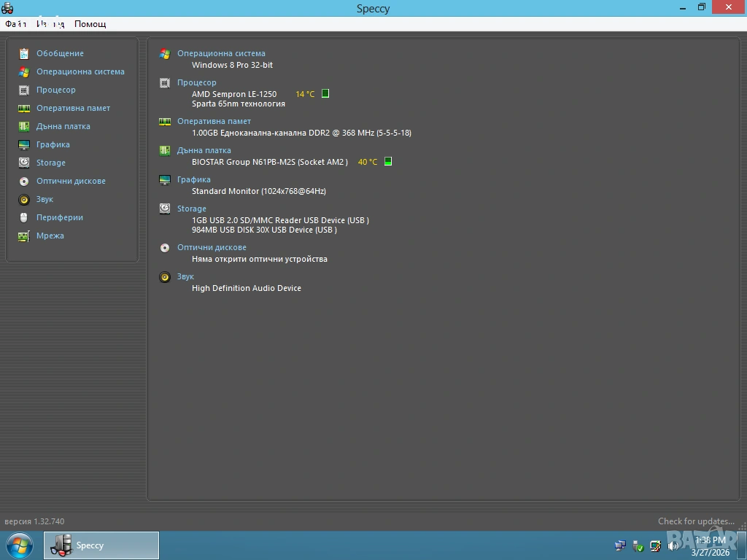Open the Мрежа network section

coord(50,236)
